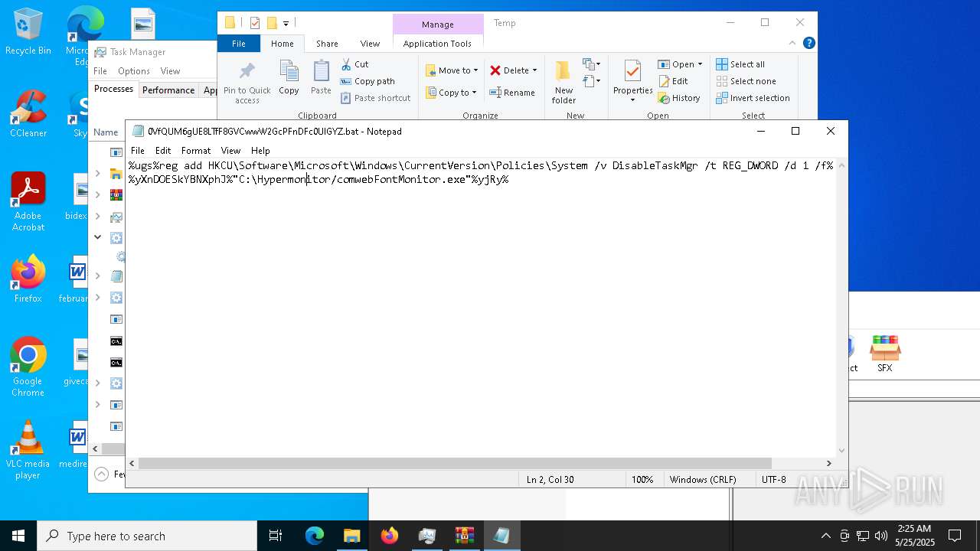Select the Adobe Acrobat desktop icon

28,202
